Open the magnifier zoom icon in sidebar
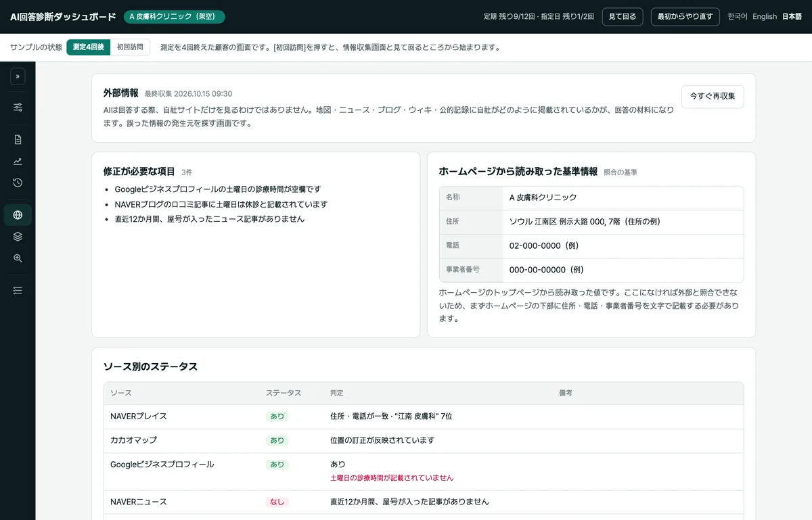 pos(18,258)
